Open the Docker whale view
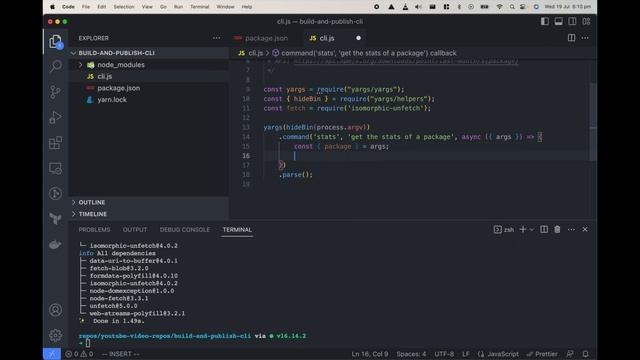 click(x=56, y=244)
